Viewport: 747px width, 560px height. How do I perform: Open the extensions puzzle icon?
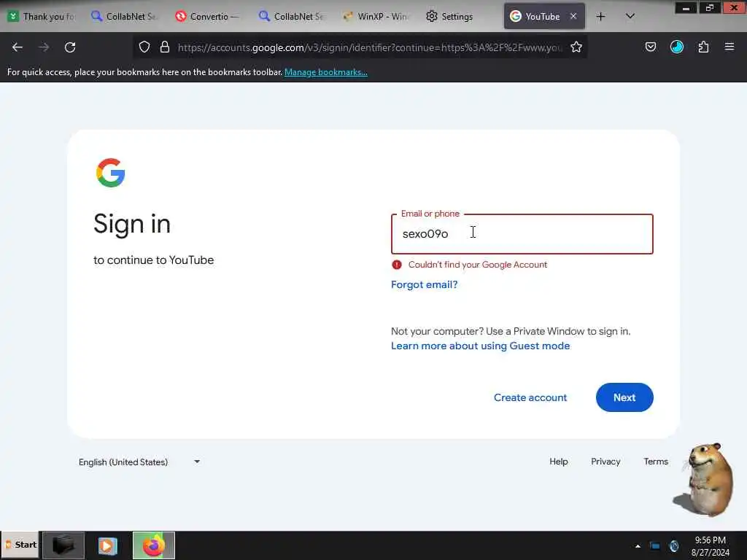(703, 47)
